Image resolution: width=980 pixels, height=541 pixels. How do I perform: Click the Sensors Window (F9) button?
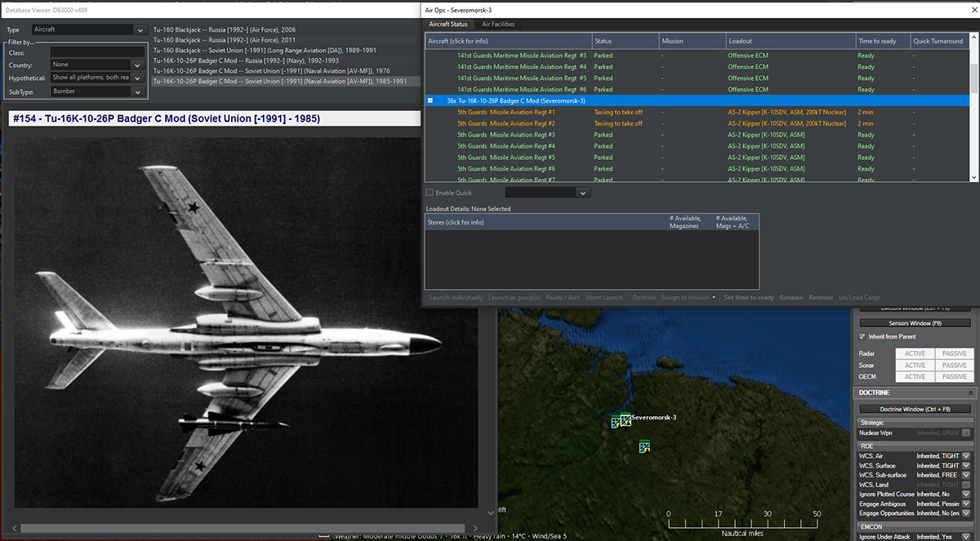pyautogui.click(x=915, y=323)
